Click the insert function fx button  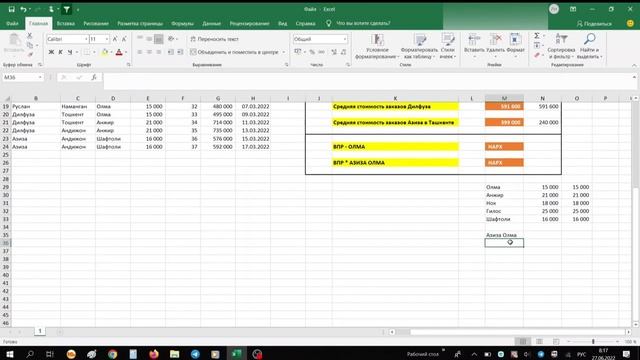(94, 77)
